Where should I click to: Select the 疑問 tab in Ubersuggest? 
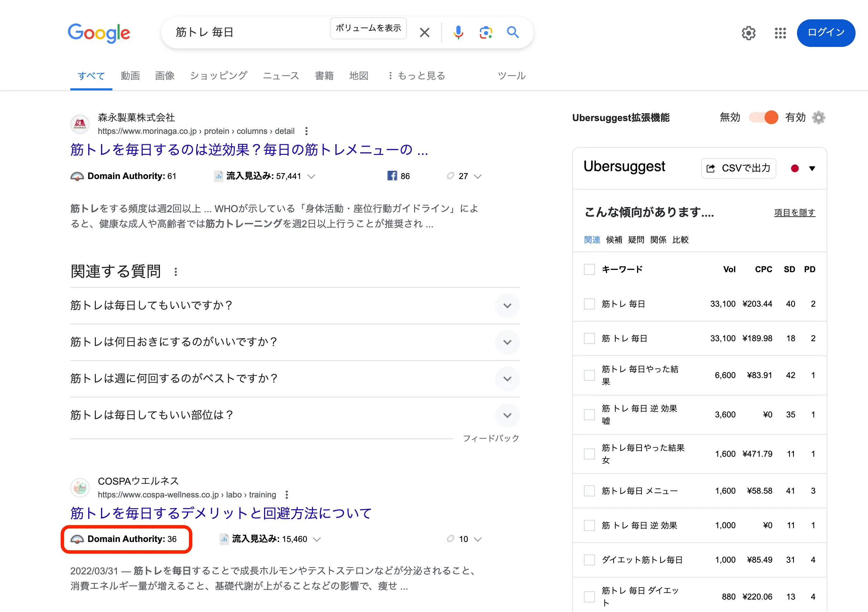click(x=636, y=240)
